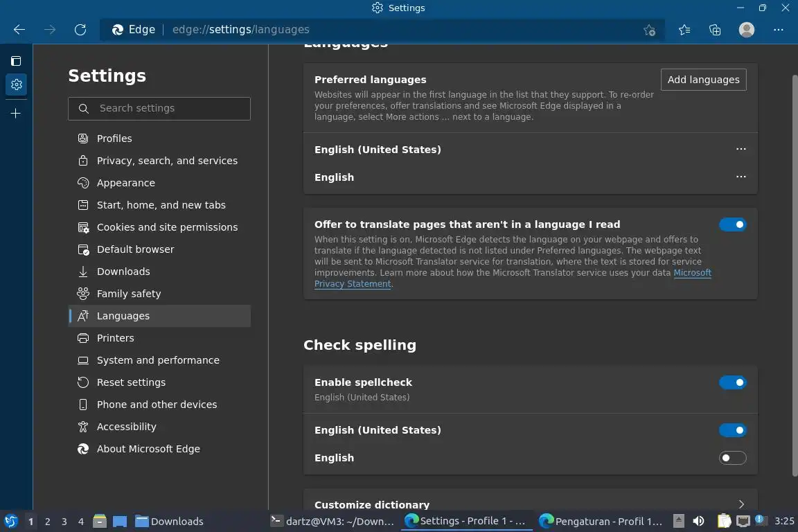Viewport: 798px width, 532px height.
Task: Switch to workspace 2 in taskbar
Action: click(x=47, y=522)
